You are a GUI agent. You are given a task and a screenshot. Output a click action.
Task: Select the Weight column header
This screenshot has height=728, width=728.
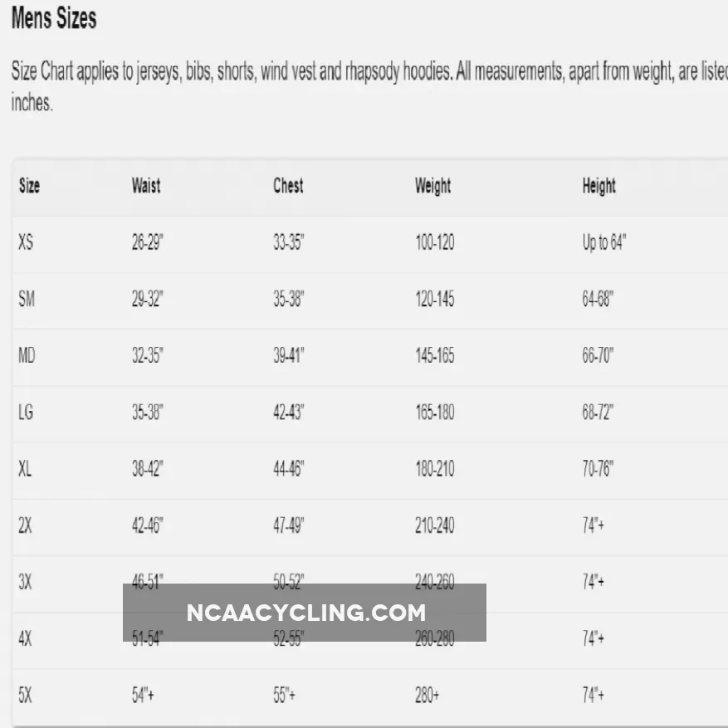point(432,186)
